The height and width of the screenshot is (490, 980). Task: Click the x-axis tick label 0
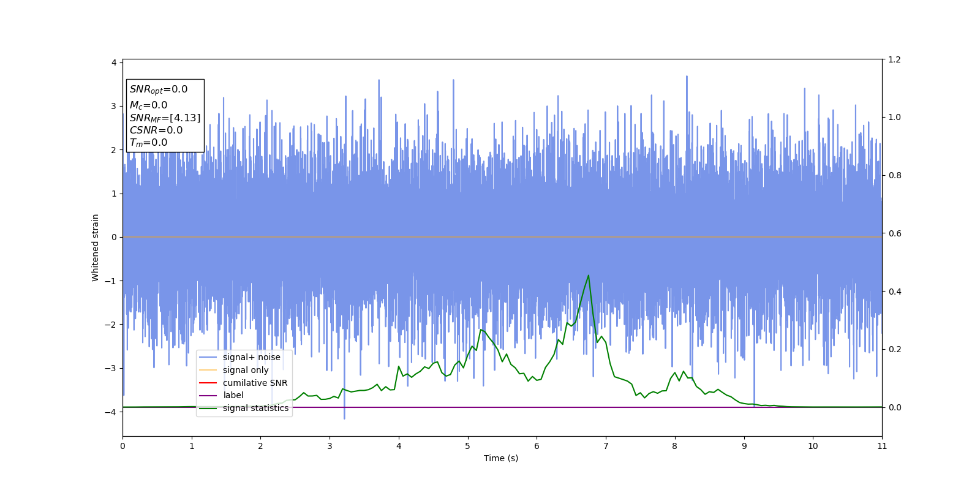(123, 446)
